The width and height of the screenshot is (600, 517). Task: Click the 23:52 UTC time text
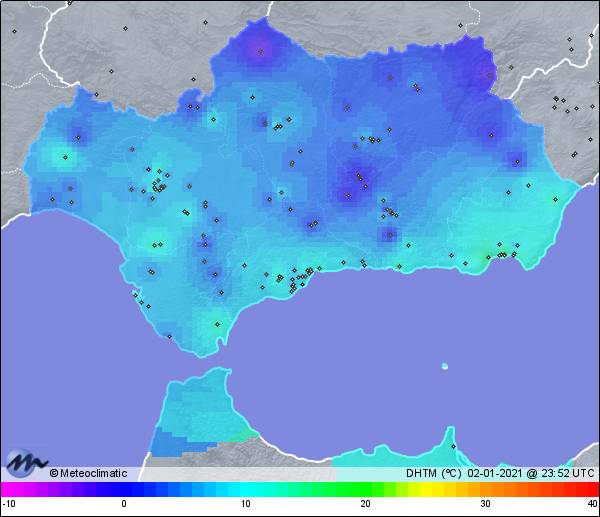[567, 473]
